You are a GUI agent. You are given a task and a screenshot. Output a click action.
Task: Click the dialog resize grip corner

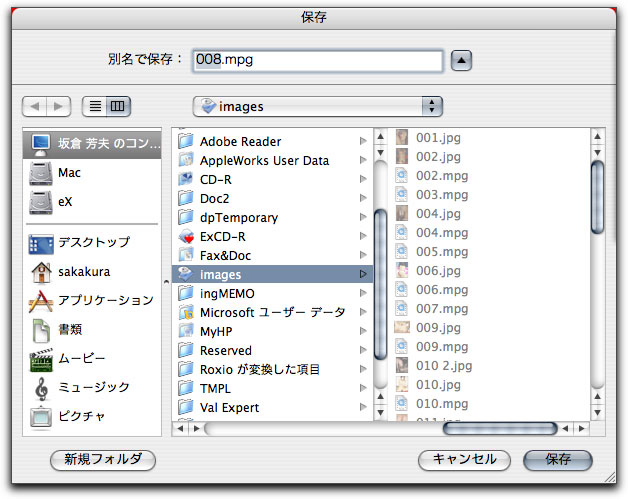tap(610, 477)
